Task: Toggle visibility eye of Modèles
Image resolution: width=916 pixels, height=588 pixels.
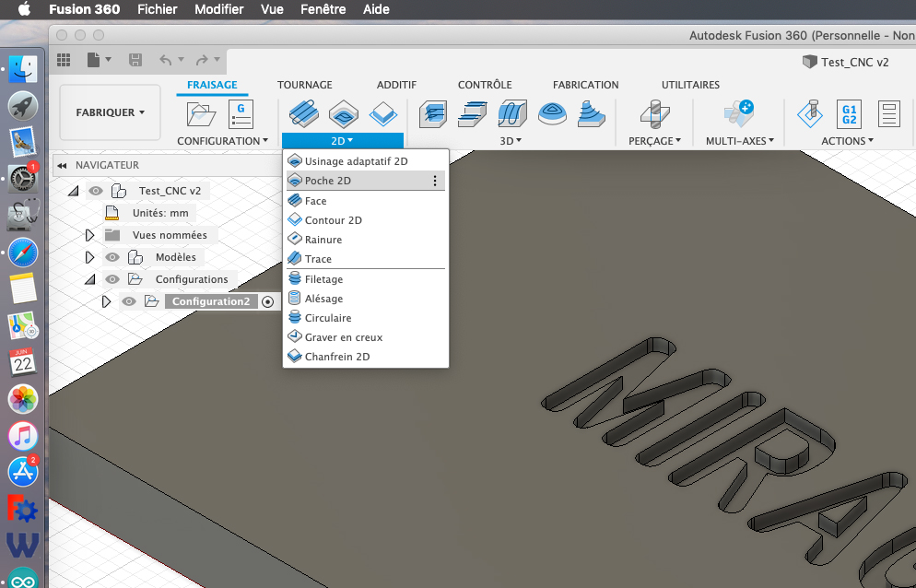Action: pos(112,257)
